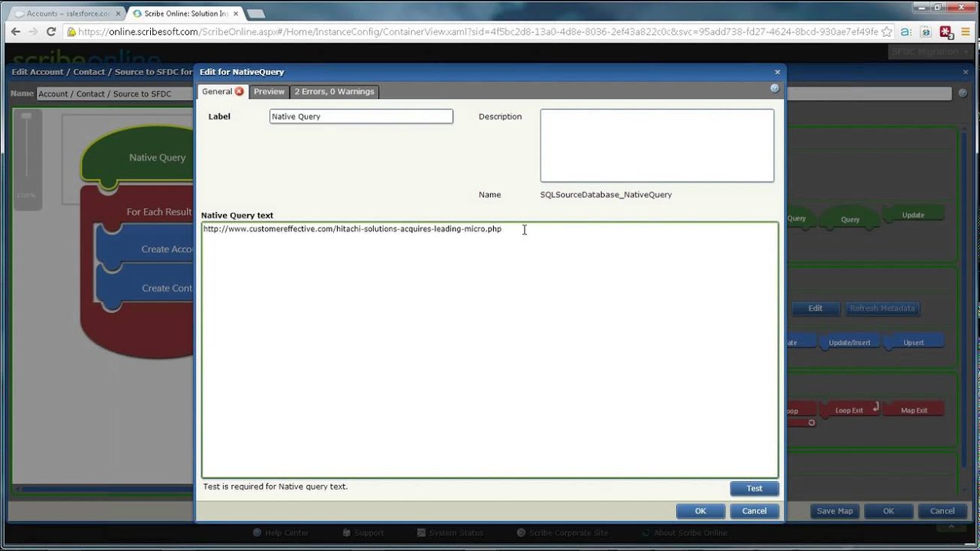Click into the Description text area
Screen dimensions: 980x551
[x=657, y=145]
